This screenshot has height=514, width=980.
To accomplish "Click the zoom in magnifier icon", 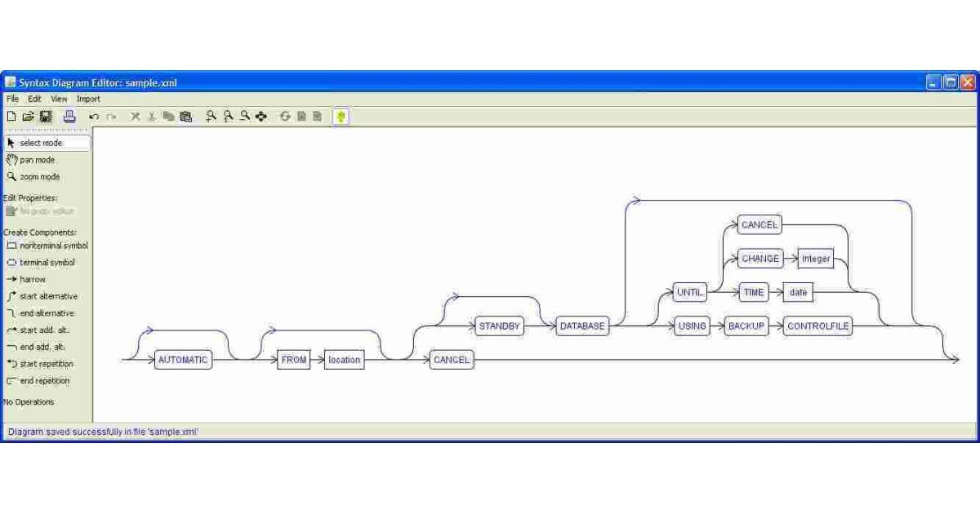I will click(212, 117).
